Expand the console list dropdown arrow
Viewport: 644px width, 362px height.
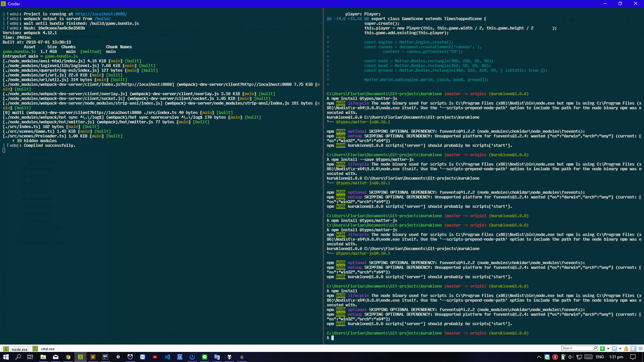pyautogui.click(x=620, y=349)
